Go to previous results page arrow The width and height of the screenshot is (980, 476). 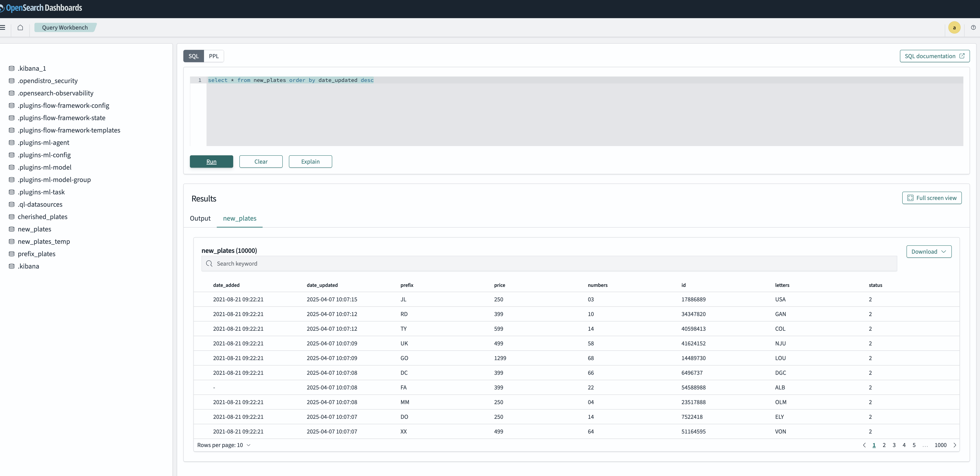pyautogui.click(x=864, y=445)
